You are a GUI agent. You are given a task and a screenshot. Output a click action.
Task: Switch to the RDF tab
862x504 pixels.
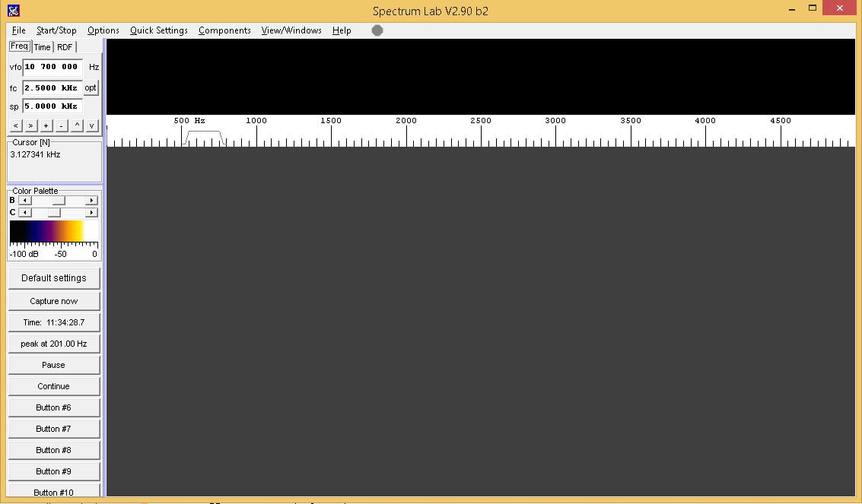65,47
